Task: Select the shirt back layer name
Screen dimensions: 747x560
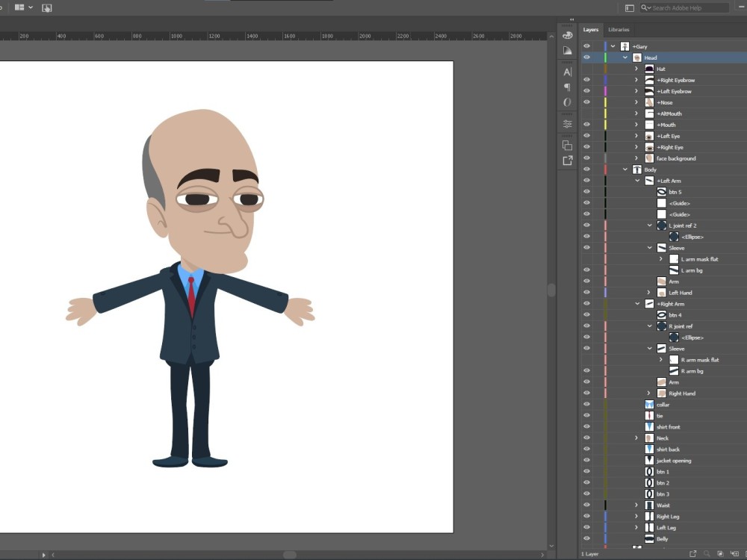Action: click(x=668, y=449)
